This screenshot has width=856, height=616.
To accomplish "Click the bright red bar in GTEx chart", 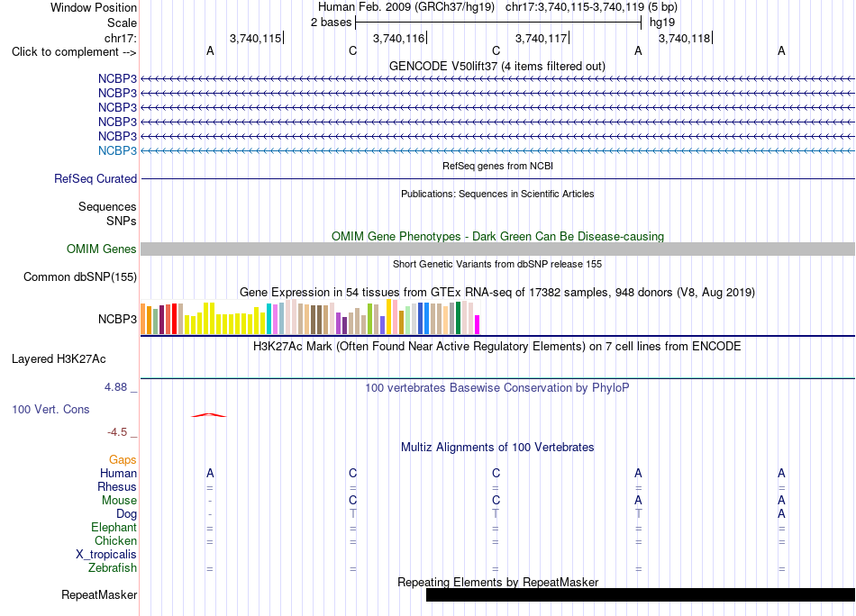I will coord(174,319).
